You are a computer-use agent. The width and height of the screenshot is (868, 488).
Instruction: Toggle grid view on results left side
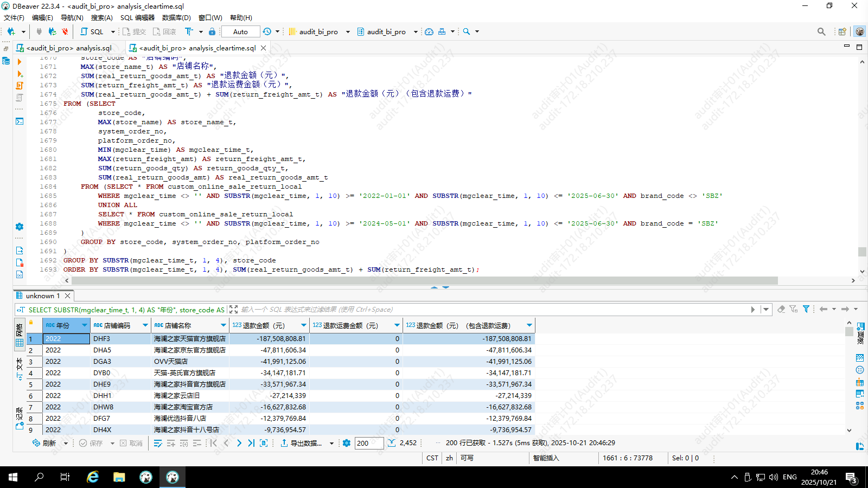(20, 343)
